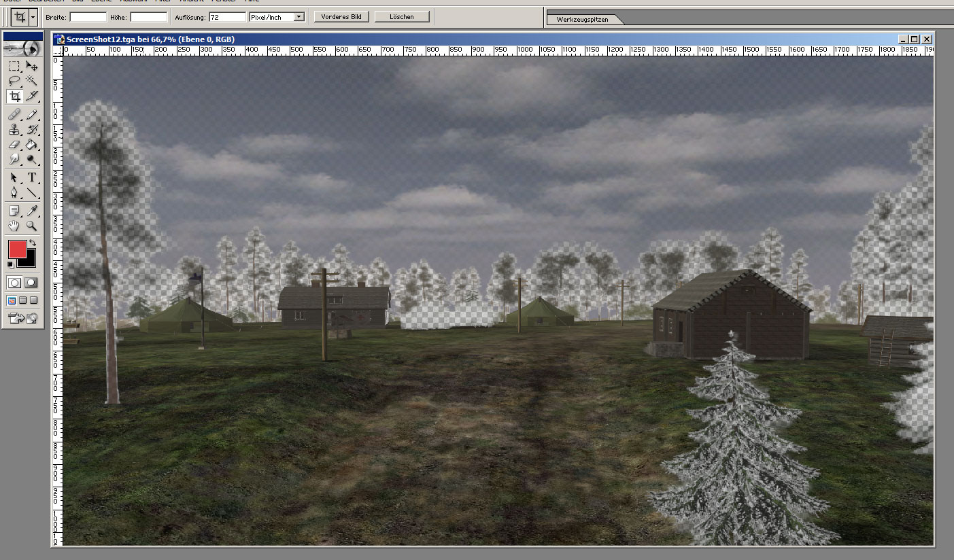Choose Standard screen mode

click(x=12, y=300)
